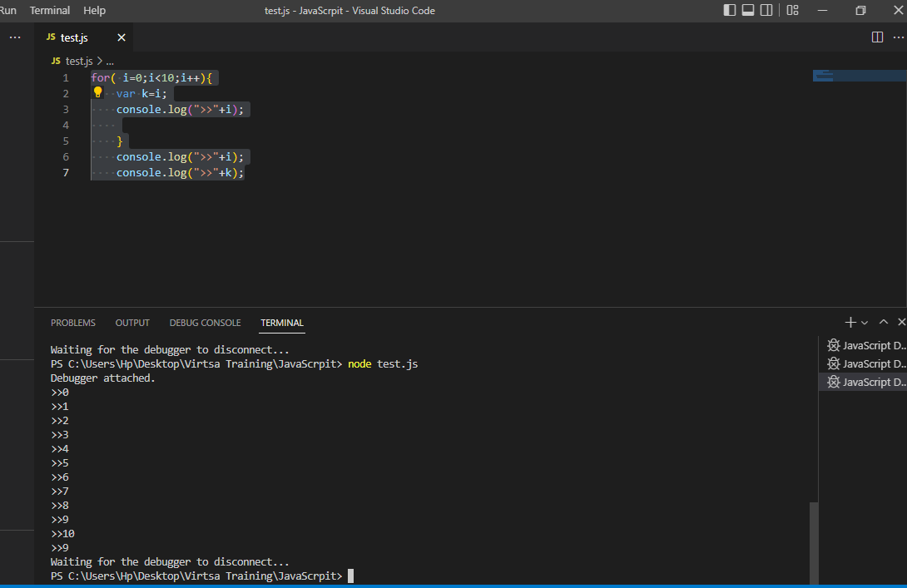Expand the breadcrumb ellipsis after test.js
Image resolution: width=907 pixels, height=588 pixels.
tap(109, 60)
